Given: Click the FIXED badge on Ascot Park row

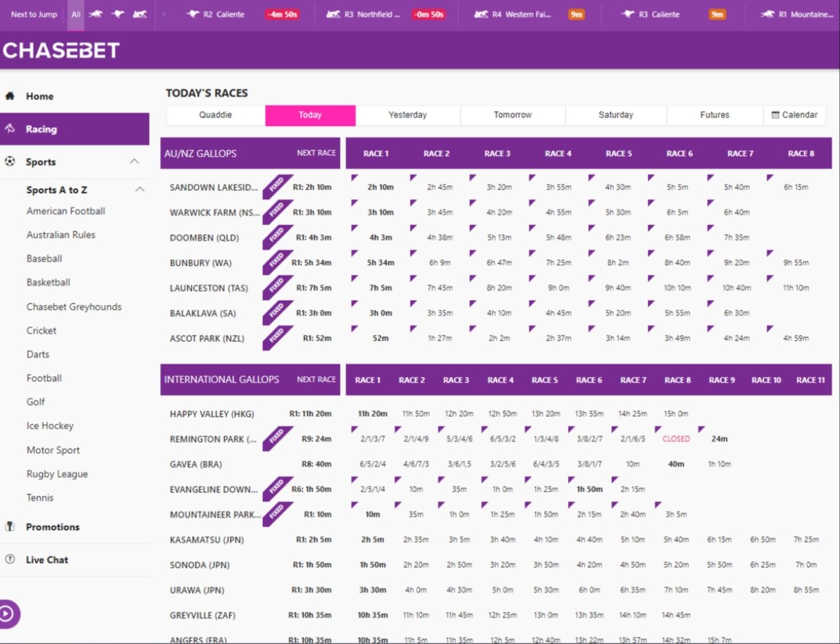Looking at the screenshot, I should pyautogui.click(x=277, y=337).
